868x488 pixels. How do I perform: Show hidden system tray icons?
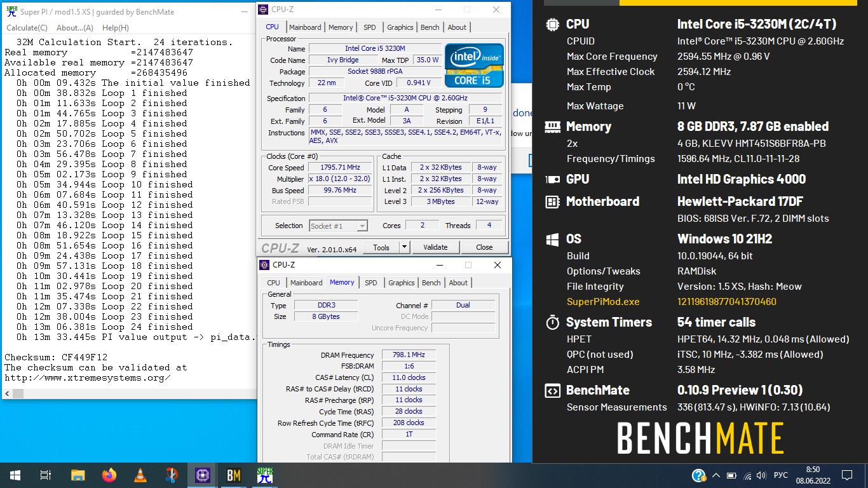(716, 475)
